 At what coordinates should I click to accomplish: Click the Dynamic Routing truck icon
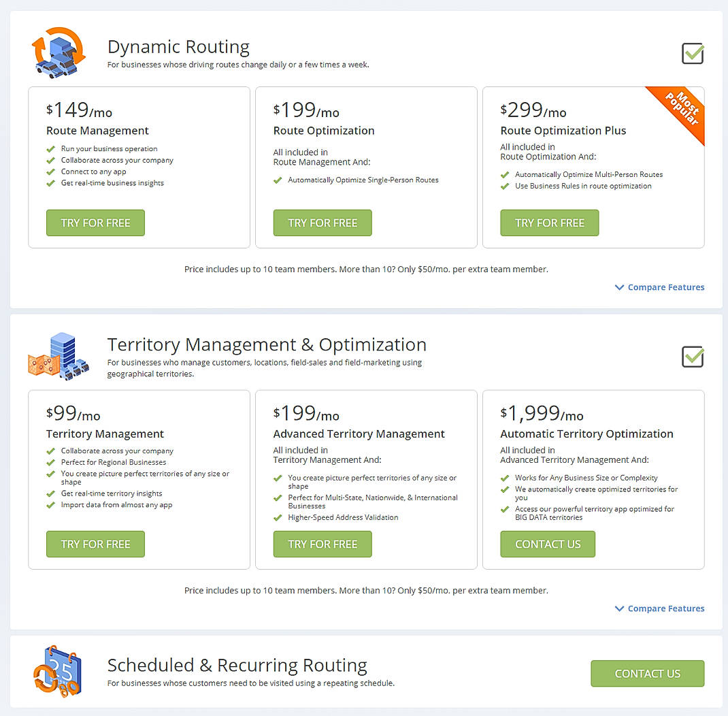(x=58, y=52)
